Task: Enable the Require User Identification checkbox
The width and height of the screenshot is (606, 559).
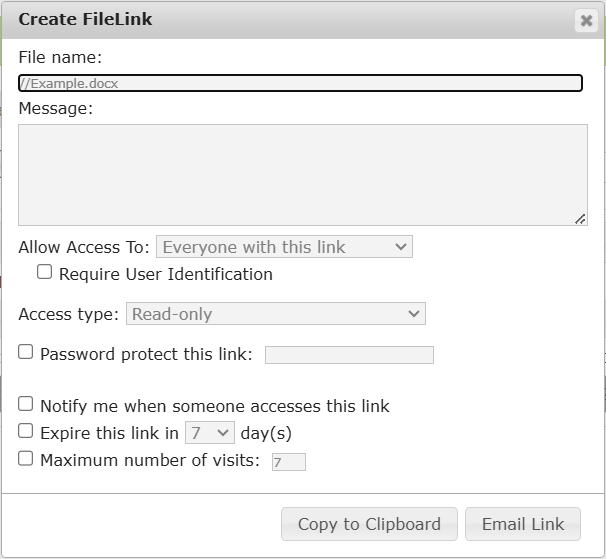Action: point(45,272)
